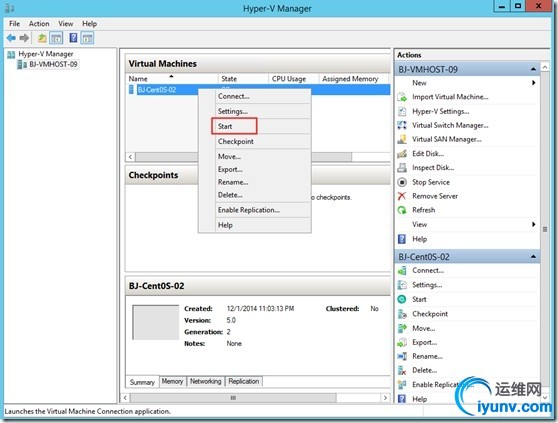Screen dimensions: 558x423
Task: Click the Show/Hide Console Tree toolbar icon
Action: (x=56, y=38)
